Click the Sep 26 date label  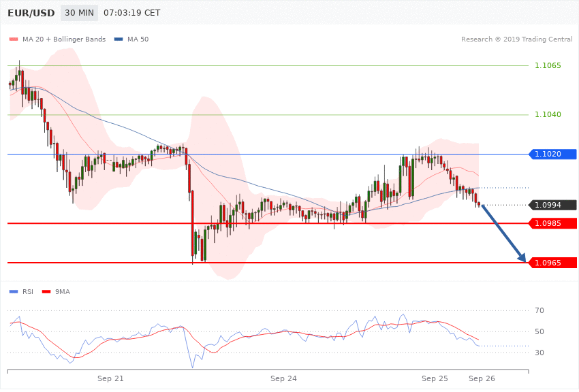482,378
